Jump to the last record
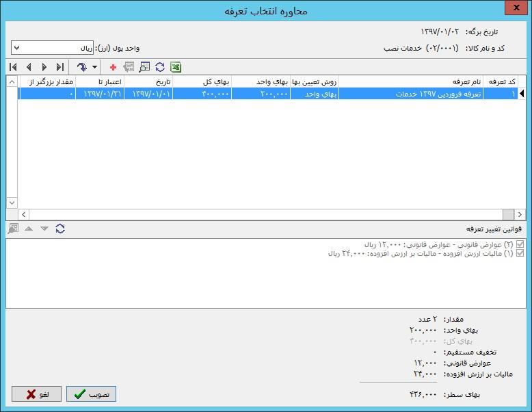Viewport: 532px width, 412px height. point(60,67)
